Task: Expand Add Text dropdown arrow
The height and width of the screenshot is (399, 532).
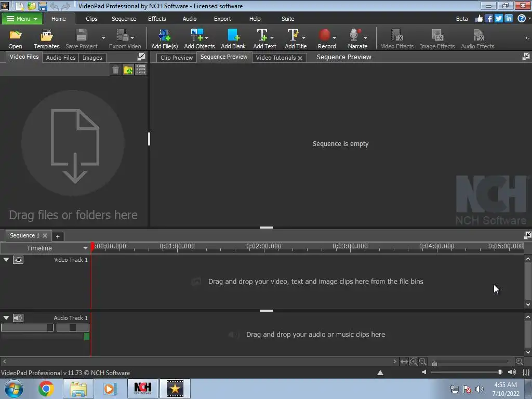Action: pyautogui.click(x=272, y=37)
